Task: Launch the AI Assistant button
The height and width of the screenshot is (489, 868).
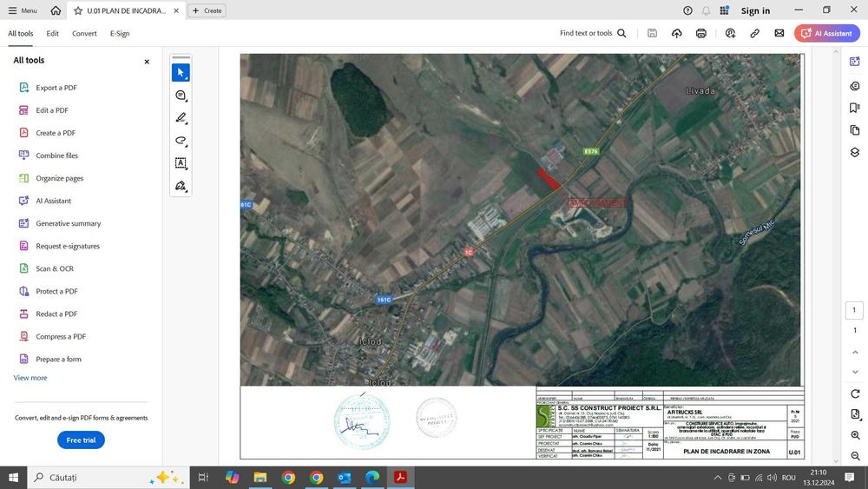Action: pyautogui.click(x=827, y=33)
